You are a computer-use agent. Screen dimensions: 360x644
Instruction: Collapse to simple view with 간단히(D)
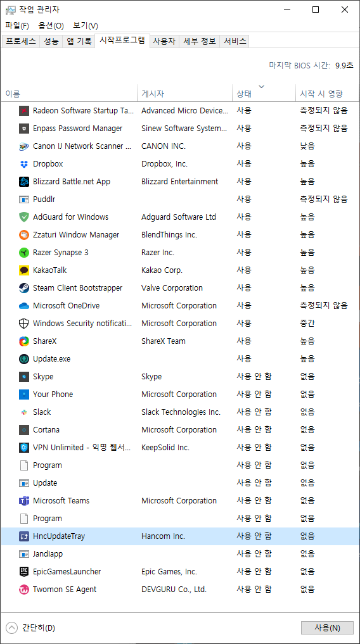tap(31, 628)
